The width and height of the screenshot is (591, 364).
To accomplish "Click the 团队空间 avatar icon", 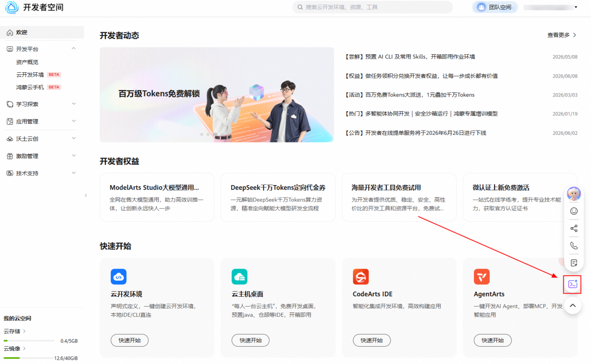I will coord(481,7).
